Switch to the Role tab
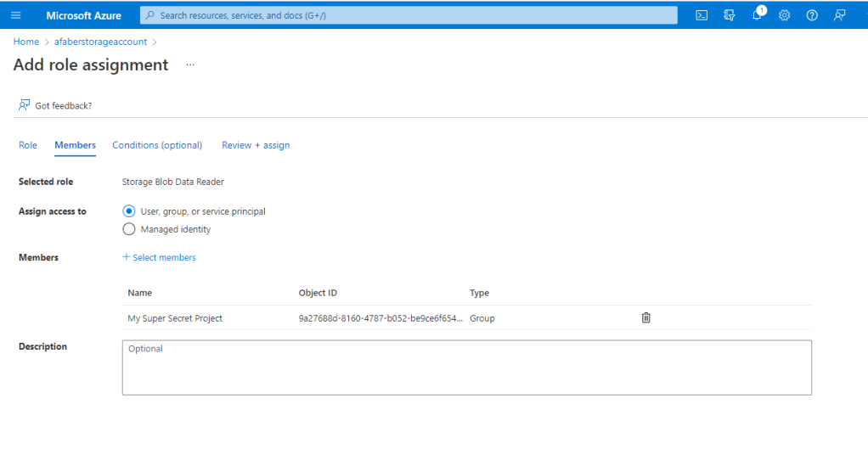The image size is (868, 460). (x=28, y=145)
